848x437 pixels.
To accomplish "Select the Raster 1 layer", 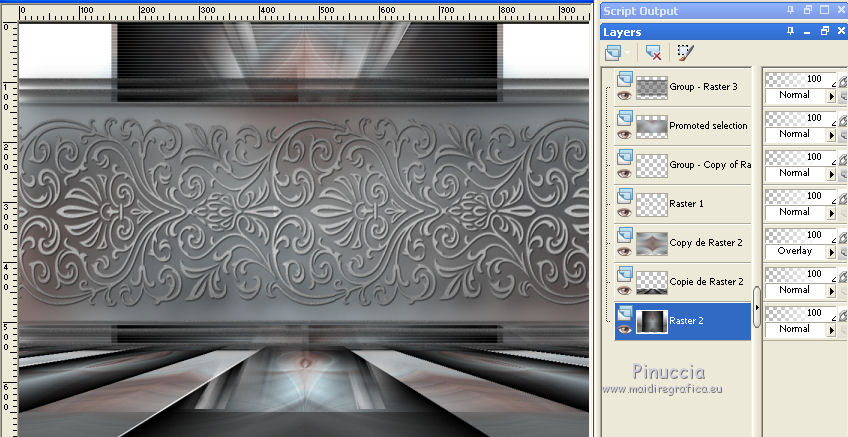I will click(x=686, y=203).
